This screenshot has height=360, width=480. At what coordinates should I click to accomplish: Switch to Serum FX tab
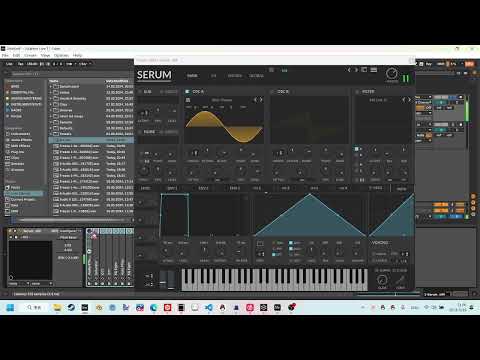213,76
